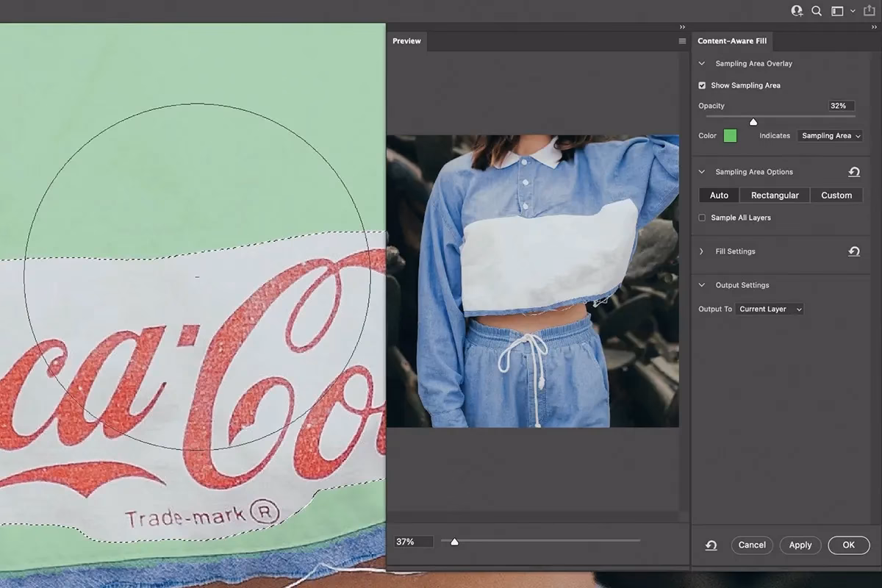Expand the Fill Settings section

tap(700, 251)
